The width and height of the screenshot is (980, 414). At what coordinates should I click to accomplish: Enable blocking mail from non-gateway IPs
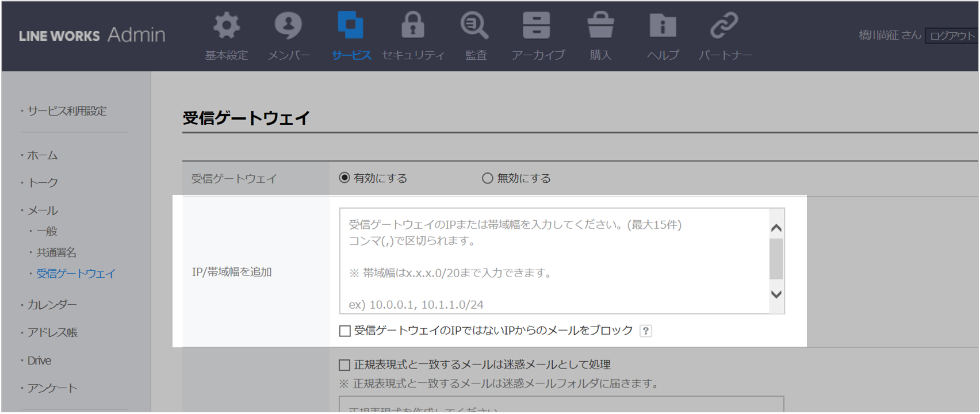345,331
